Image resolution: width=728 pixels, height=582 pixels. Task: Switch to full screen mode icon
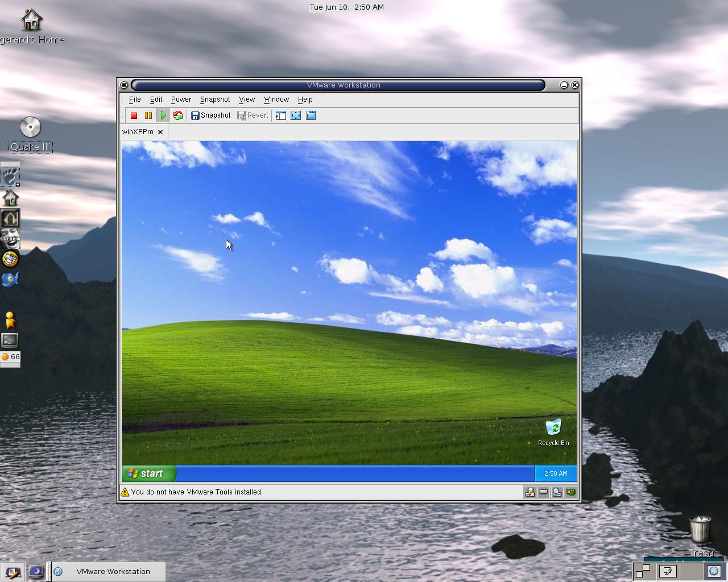(x=296, y=115)
